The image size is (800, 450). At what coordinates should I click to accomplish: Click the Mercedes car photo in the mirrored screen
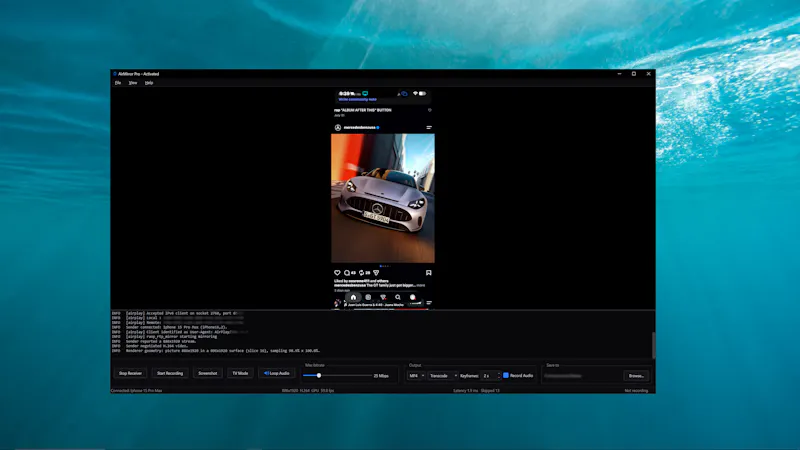pos(383,198)
